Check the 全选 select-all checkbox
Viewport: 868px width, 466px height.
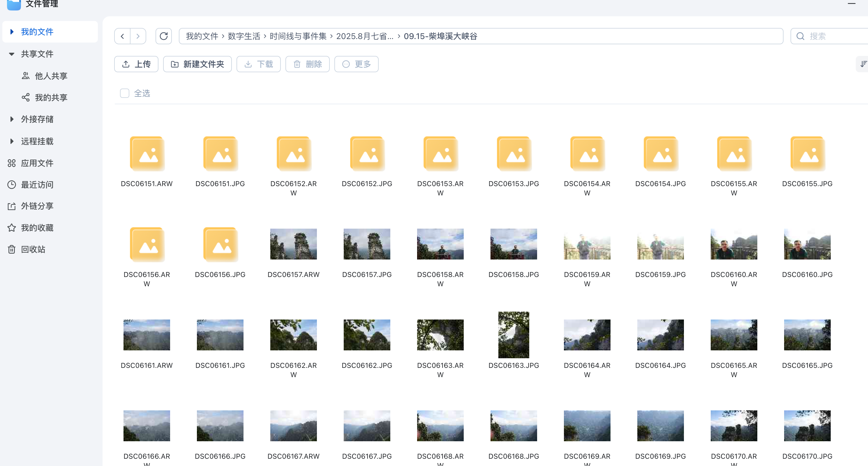[125, 93]
